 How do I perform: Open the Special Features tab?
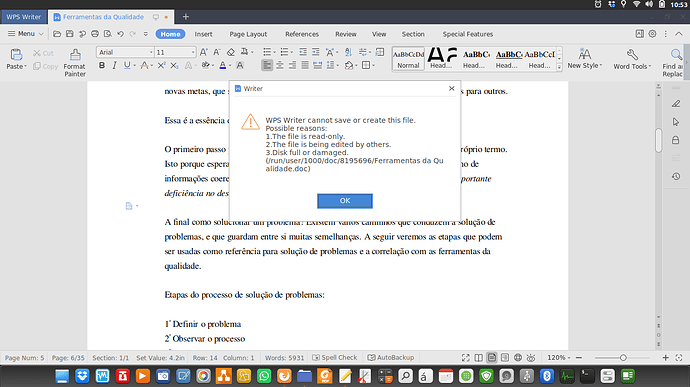click(x=467, y=34)
